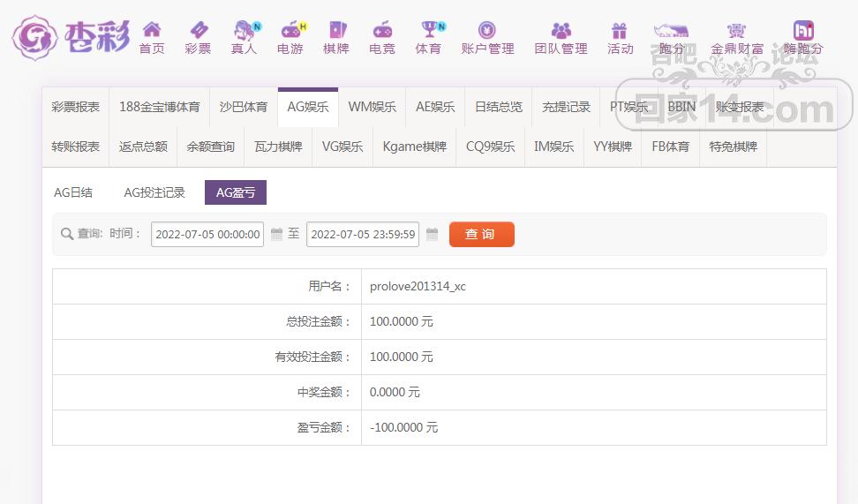Open 体育 trophy icon
858x504 pixels.
430,30
